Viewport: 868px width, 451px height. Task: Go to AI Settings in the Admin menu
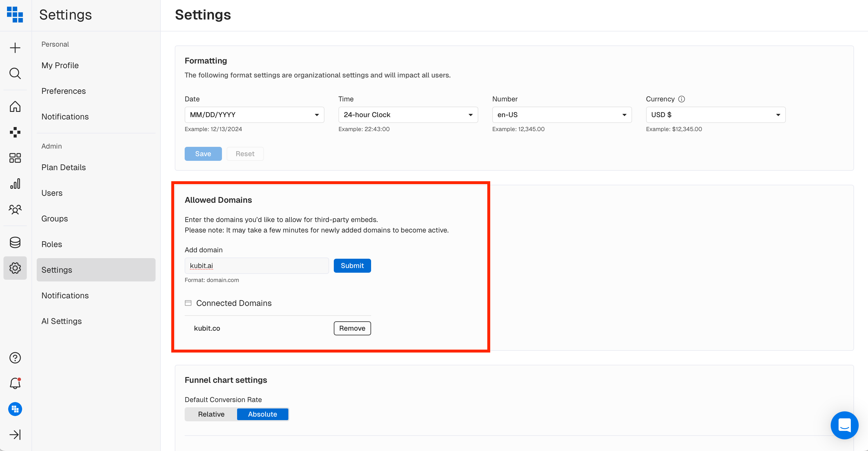(61, 321)
